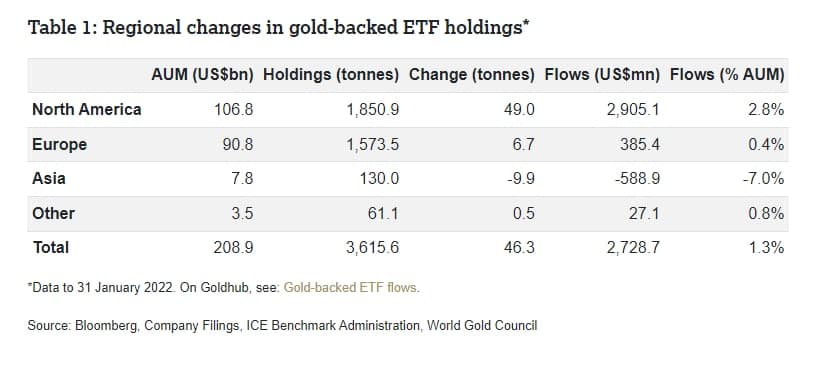Screen dimensions: 840x366
Task: Click the Europe row label
Action: [59, 145]
